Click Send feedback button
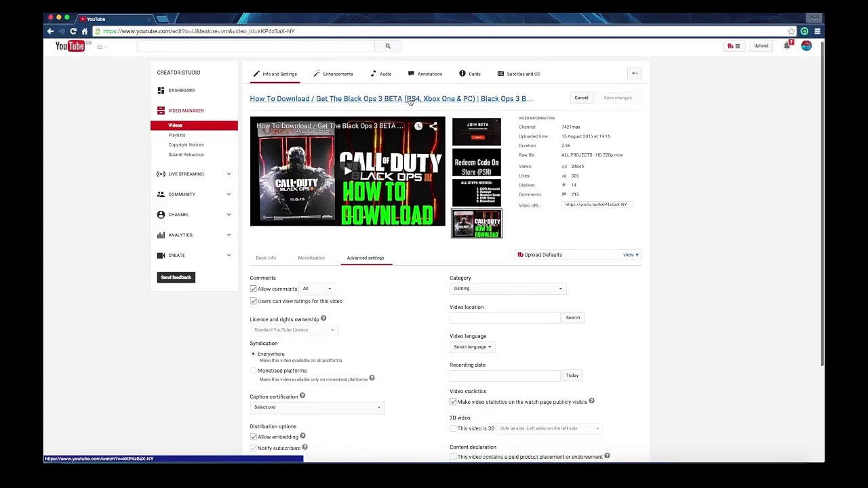The image size is (868, 488). tap(176, 277)
